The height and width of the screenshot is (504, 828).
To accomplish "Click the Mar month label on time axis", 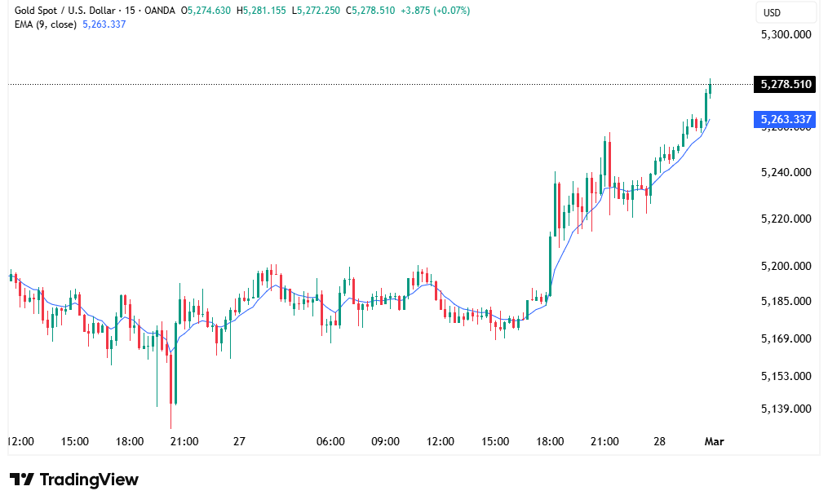I will [714, 441].
